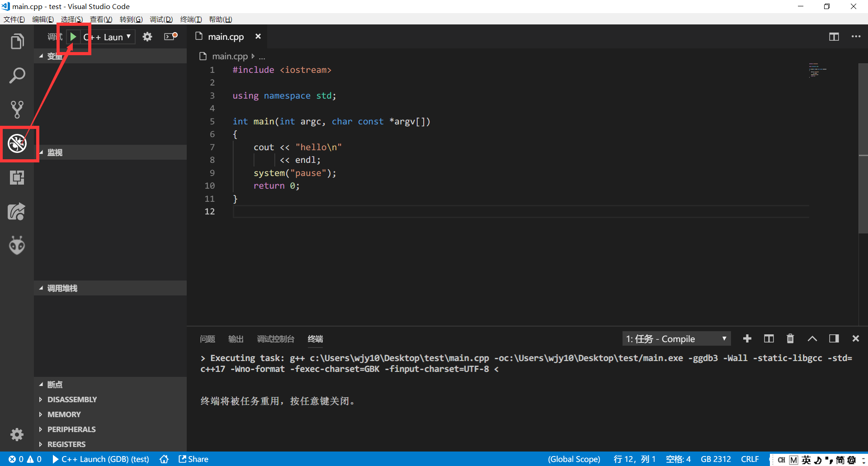The height and width of the screenshot is (466, 868).
Task: Open the Live Share view icon
Action: [x=17, y=211]
